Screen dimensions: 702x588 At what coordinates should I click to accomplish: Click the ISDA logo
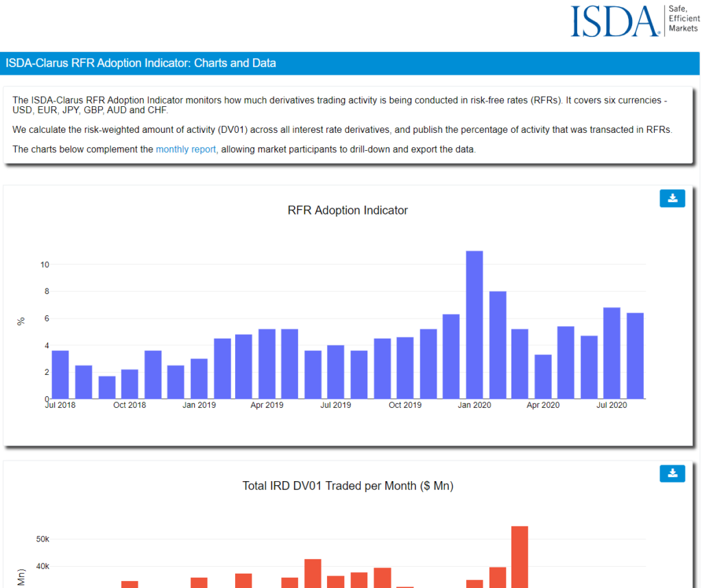(615, 21)
